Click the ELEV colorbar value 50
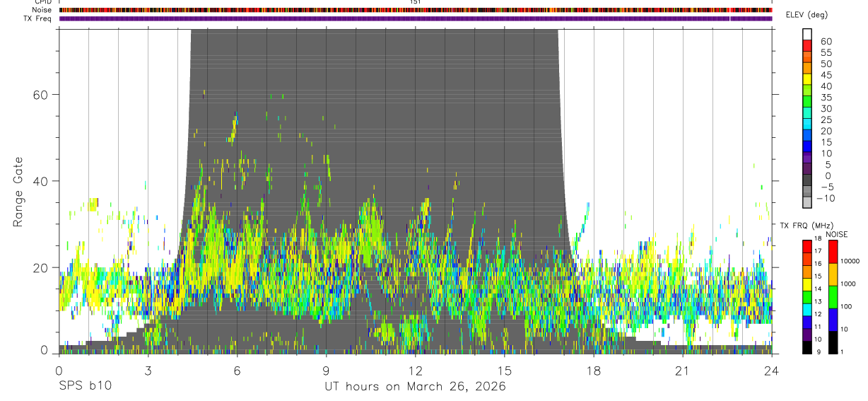 826,64
